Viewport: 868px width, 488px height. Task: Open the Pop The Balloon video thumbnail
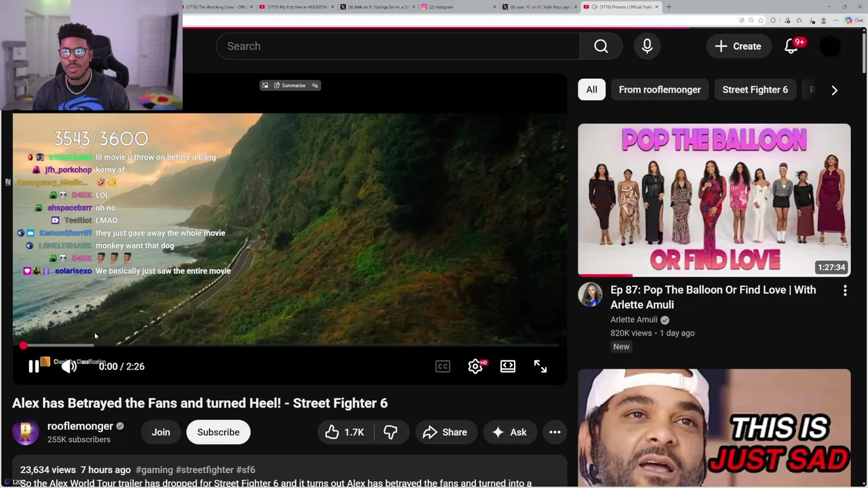coord(714,200)
